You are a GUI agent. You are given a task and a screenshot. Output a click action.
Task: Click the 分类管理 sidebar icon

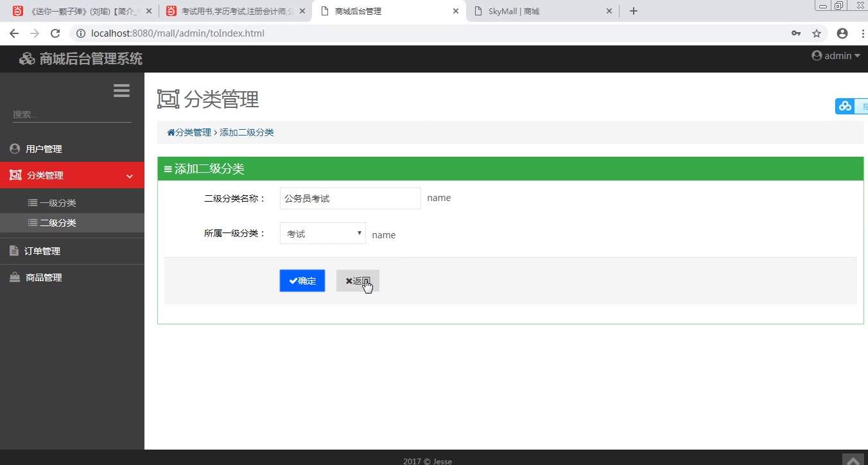coord(15,175)
